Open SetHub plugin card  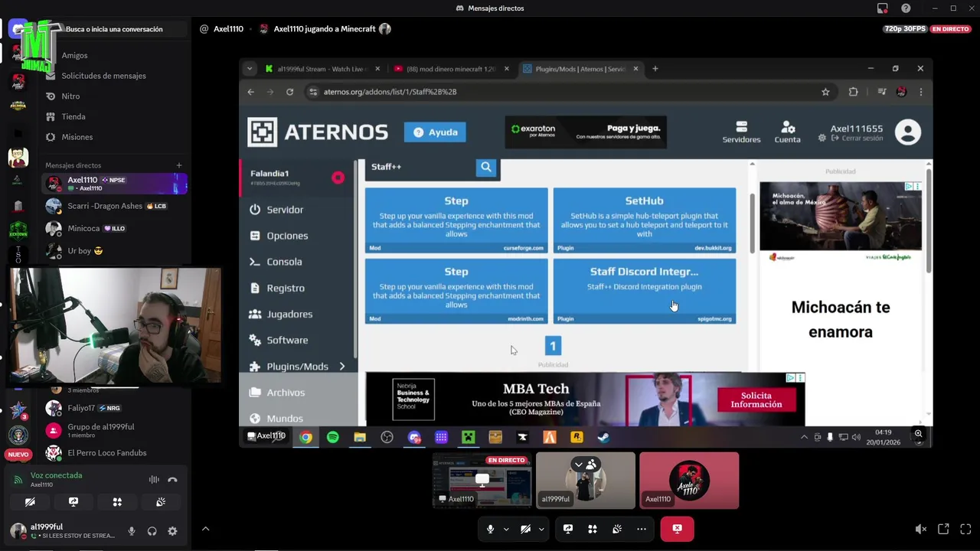click(644, 220)
